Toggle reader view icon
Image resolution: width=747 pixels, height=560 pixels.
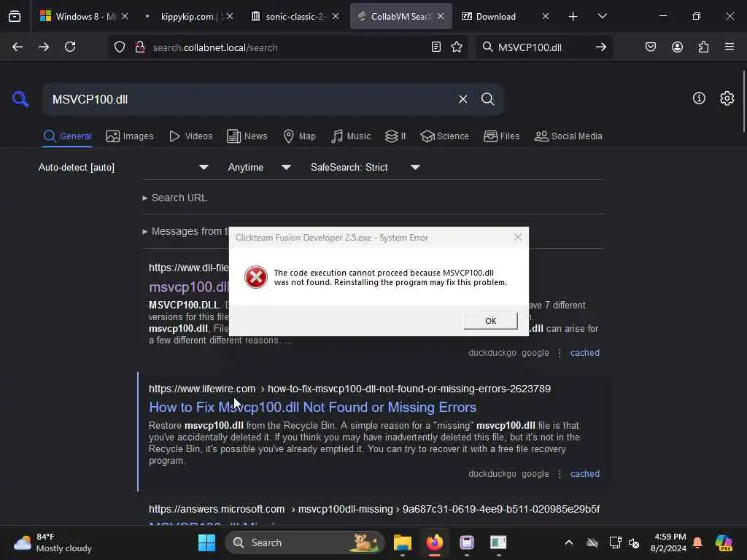[436, 47]
